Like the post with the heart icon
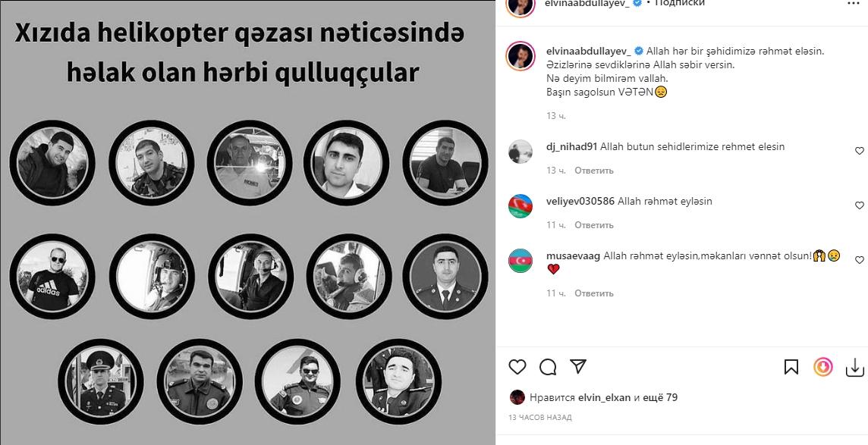The width and height of the screenshot is (868, 445). 517,367
